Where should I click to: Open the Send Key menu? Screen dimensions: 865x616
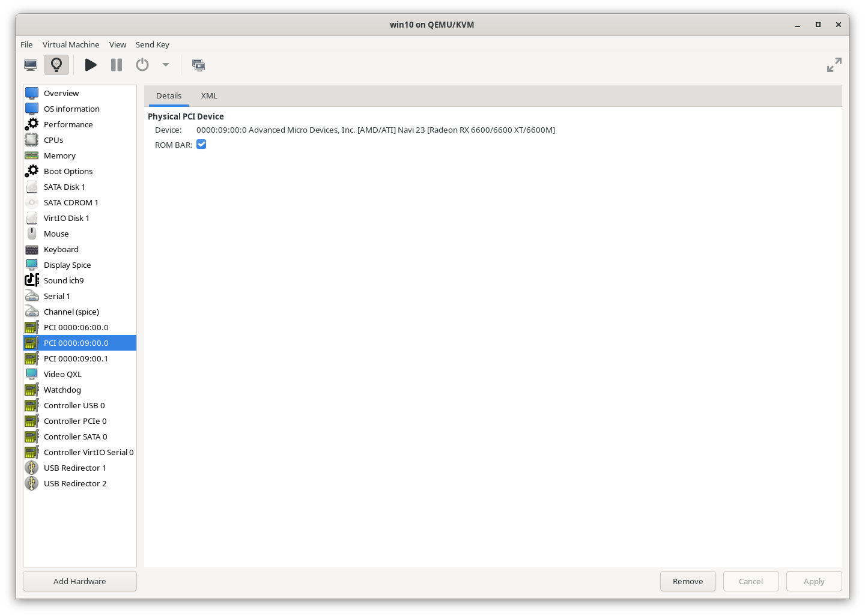pyautogui.click(x=153, y=44)
